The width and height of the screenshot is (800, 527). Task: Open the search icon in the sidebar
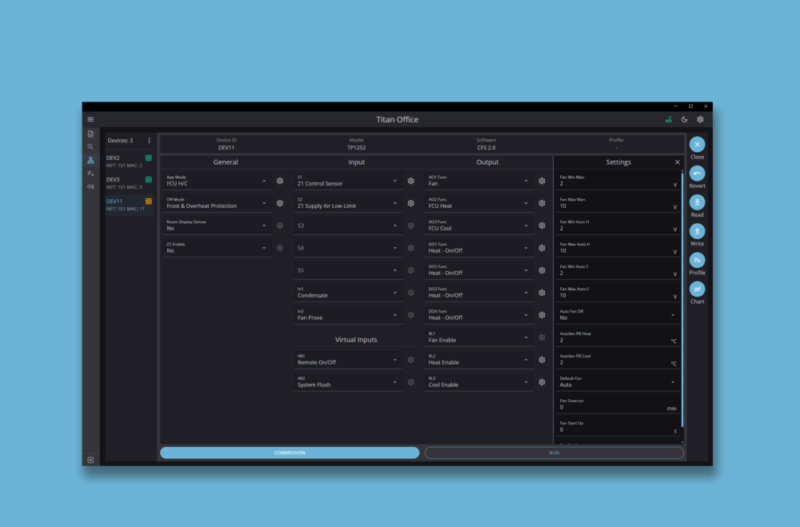pyautogui.click(x=91, y=147)
